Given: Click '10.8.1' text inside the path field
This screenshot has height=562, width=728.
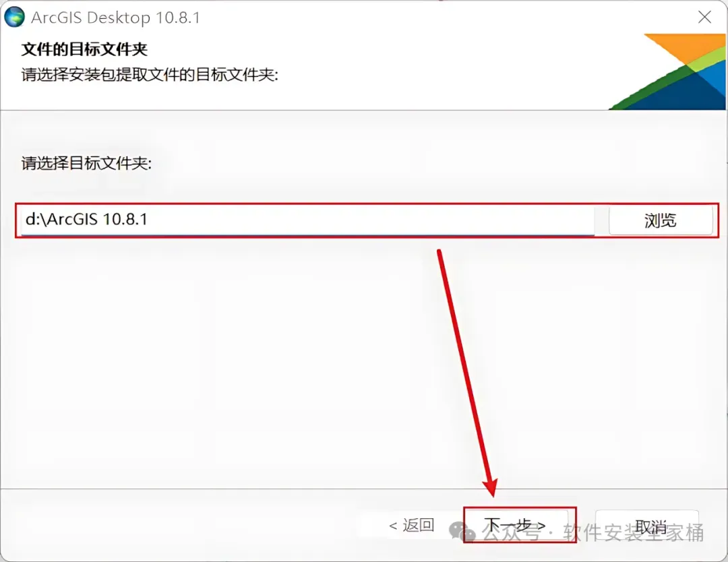Looking at the screenshot, I should tap(125, 219).
